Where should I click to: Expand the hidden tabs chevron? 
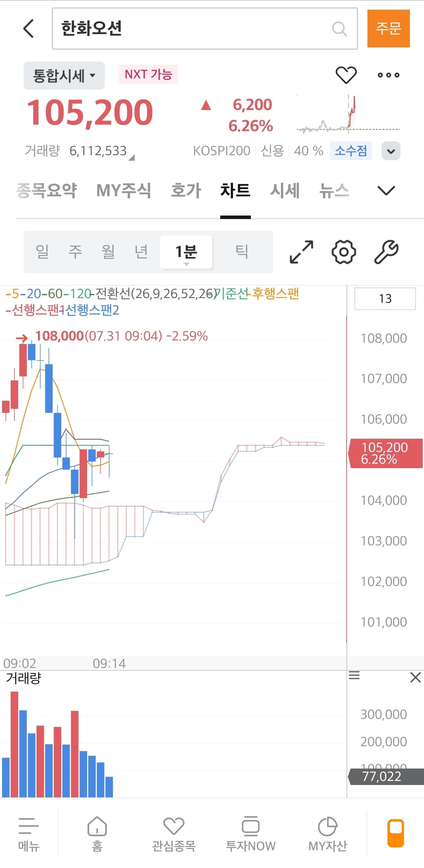(386, 191)
